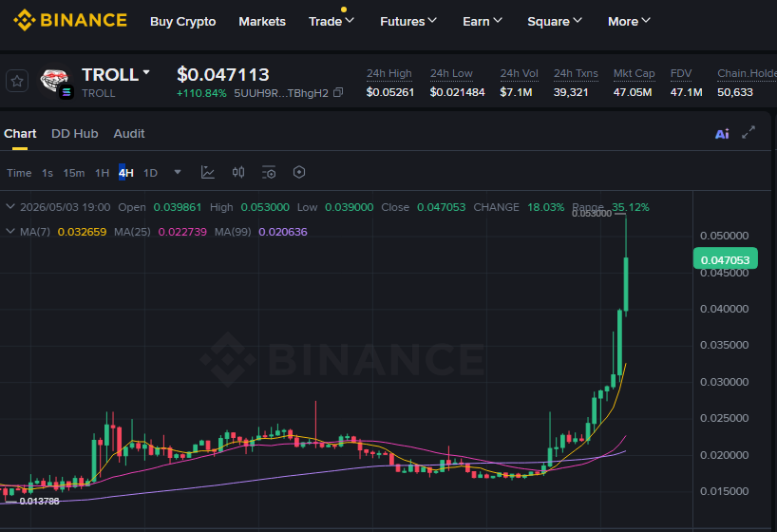Expand the More menu

[x=629, y=21]
